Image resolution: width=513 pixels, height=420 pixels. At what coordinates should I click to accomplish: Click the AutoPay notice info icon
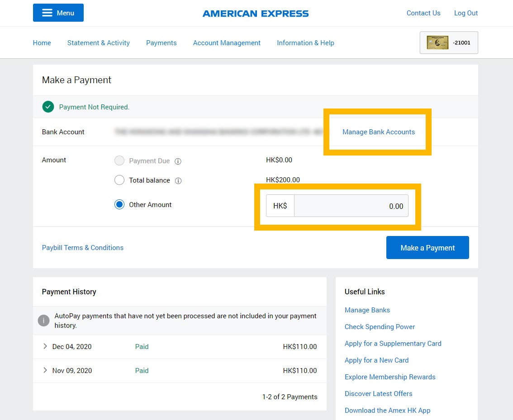[43, 321]
